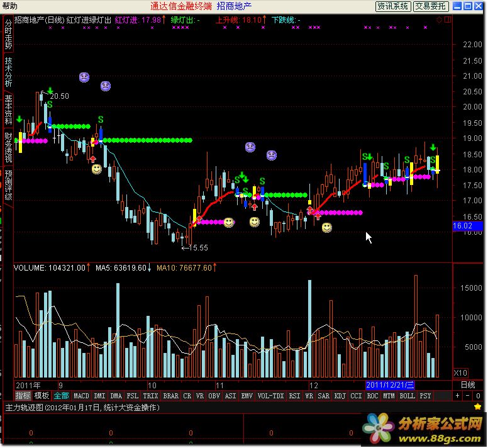Open the 预测评级 forecast rating tab
This screenshot has width=488, height=448.
click(x=8, y=185)
